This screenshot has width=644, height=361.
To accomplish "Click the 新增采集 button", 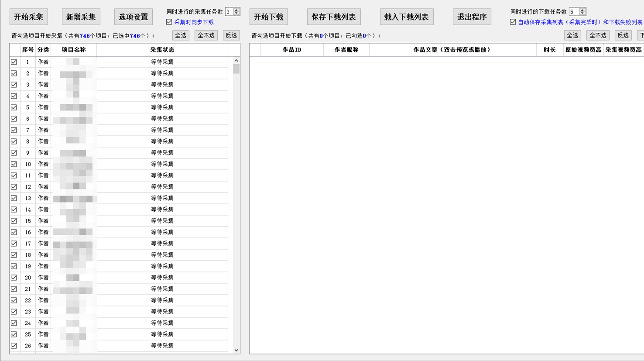I will [x=81, y=17].
